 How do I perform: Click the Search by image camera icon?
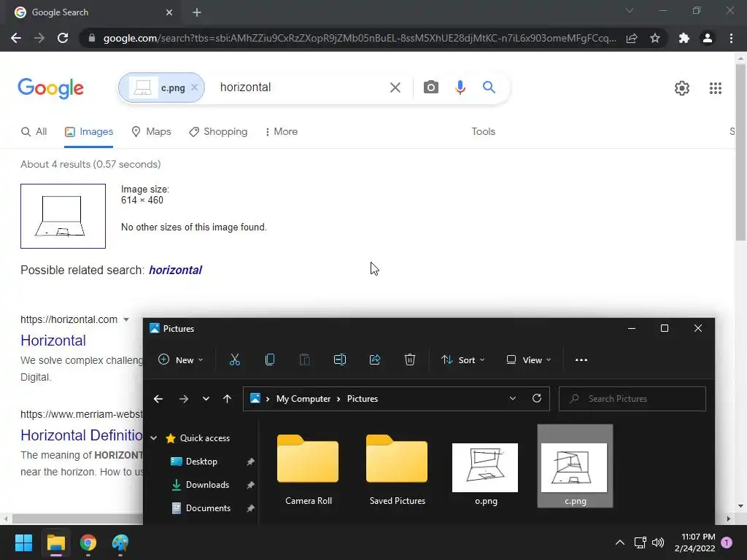click(430, 87)
